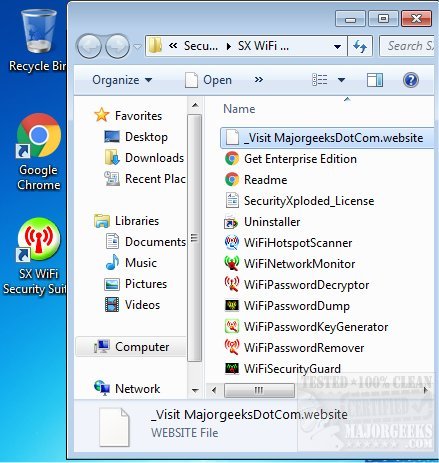This screenshot has height=463, width=439.
Task: Open the view options dropdown arrow
Action: [x=341, y=80]
